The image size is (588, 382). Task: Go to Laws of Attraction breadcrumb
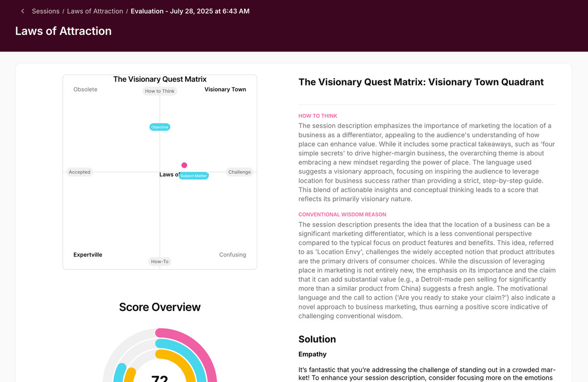pyautogui.click(x=95, y=11)
